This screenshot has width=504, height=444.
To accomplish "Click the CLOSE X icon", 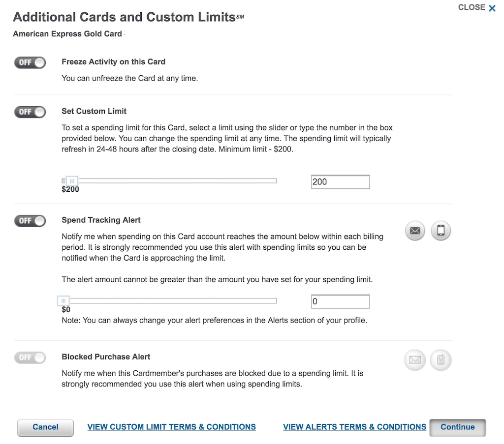I will 492,8.
